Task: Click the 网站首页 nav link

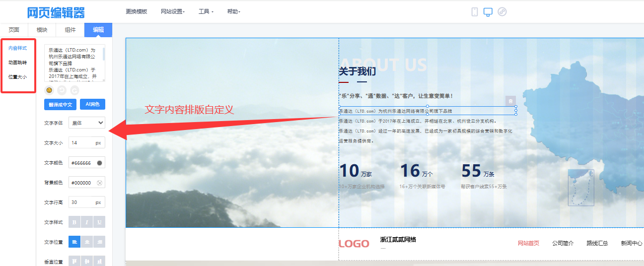Action: tap(528, 243)
